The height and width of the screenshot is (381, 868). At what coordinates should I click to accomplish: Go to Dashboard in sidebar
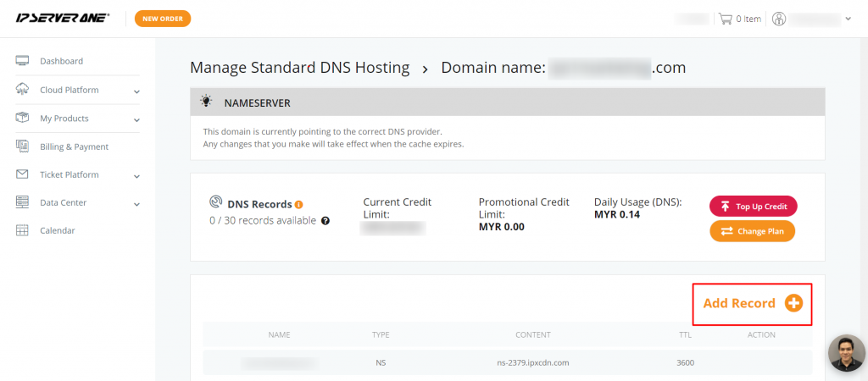[x=61, y=61]
